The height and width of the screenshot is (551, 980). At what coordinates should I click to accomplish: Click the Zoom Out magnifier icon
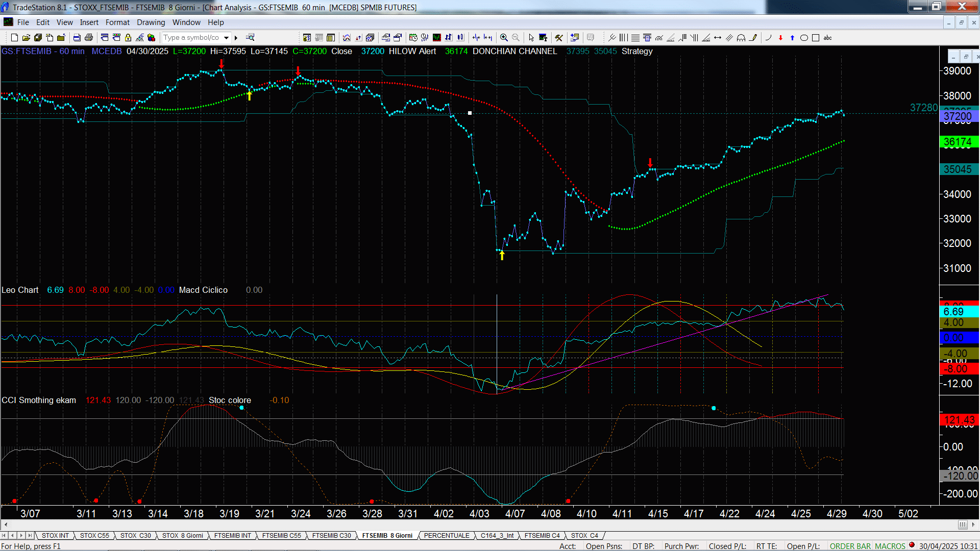tap(516, 37)
